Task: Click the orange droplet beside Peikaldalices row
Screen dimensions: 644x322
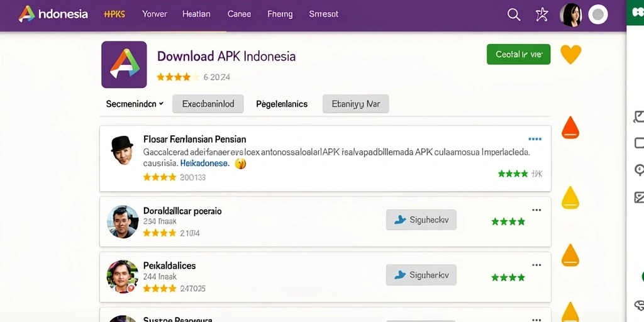Action: (570, 255)
